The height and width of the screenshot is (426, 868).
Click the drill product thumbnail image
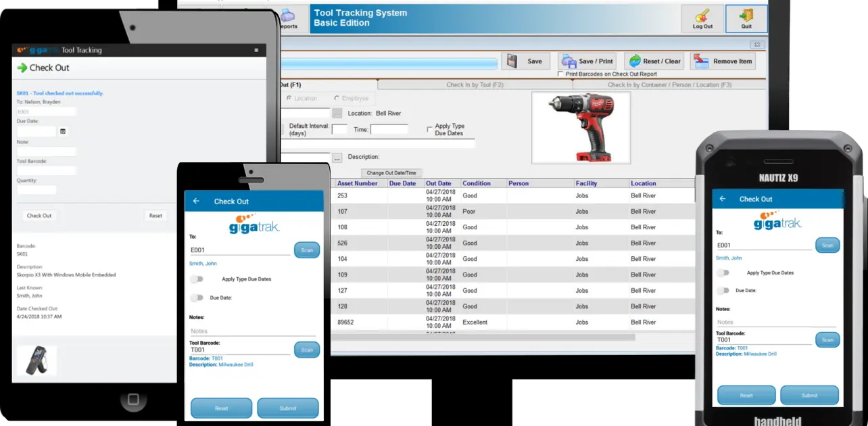[x=581, y=128]
